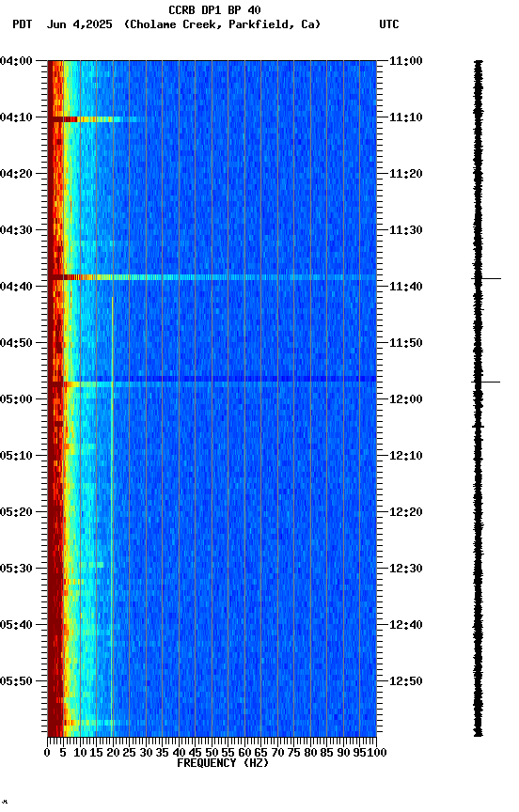Click the location text 'Cholame Creek, Parkfield, Ca'
This screenshot has height=812, width=519.
222,24
